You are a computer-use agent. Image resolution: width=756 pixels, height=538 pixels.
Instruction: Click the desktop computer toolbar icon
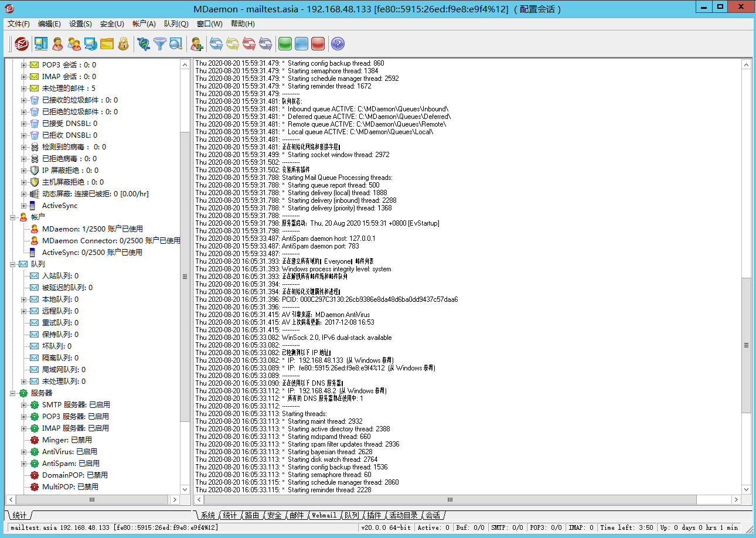[x=41, y=43]
